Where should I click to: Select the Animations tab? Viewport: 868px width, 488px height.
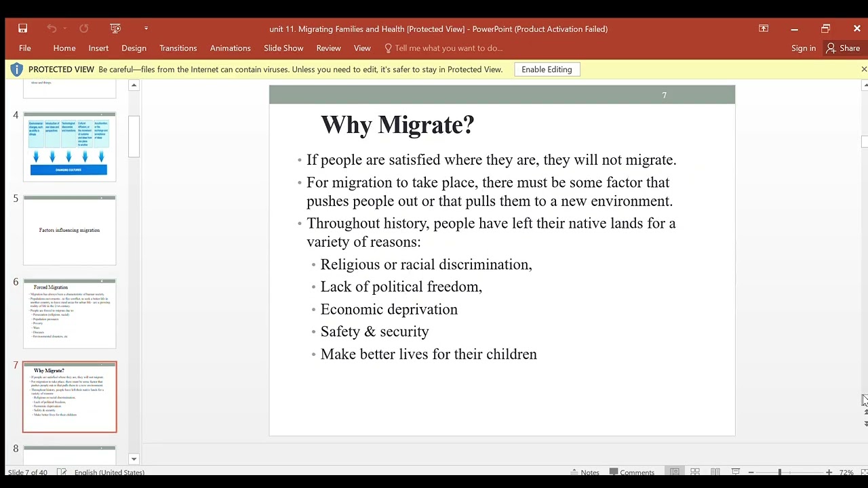point(230,48)
